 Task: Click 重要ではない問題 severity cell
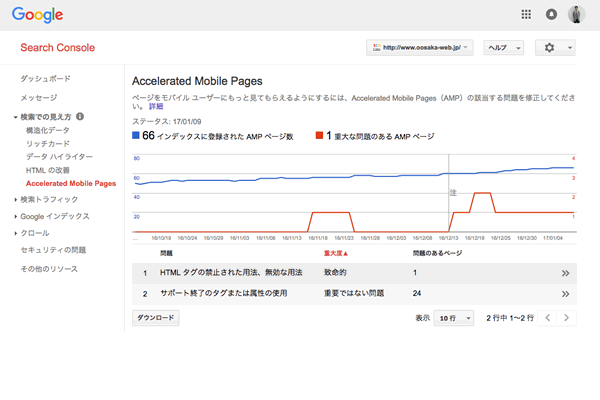(x=354, y=293)
